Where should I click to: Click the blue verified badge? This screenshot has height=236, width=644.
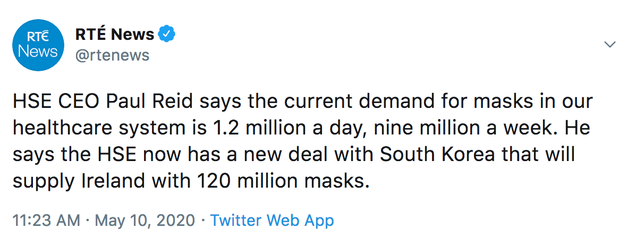click(167, 35)
